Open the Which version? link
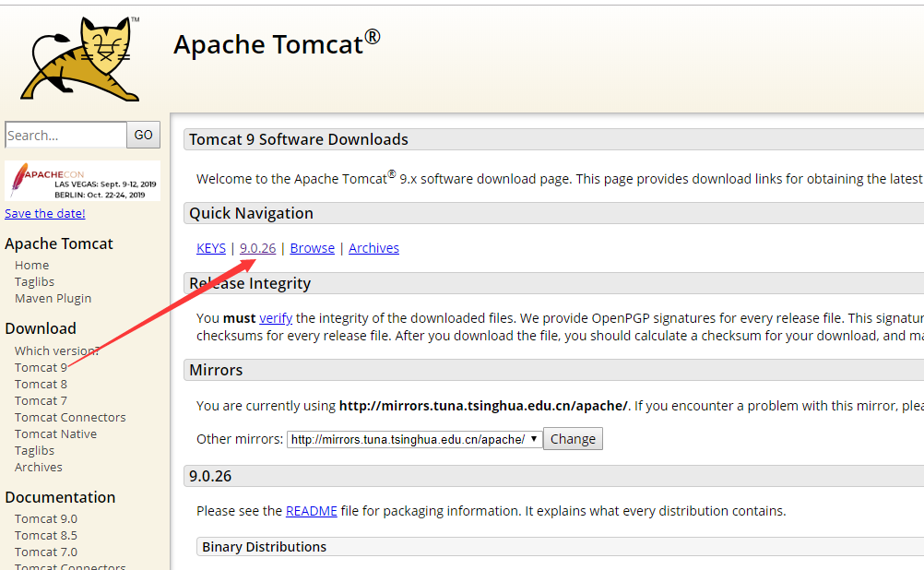Screen dimensions: 924x570 (56, 350)
